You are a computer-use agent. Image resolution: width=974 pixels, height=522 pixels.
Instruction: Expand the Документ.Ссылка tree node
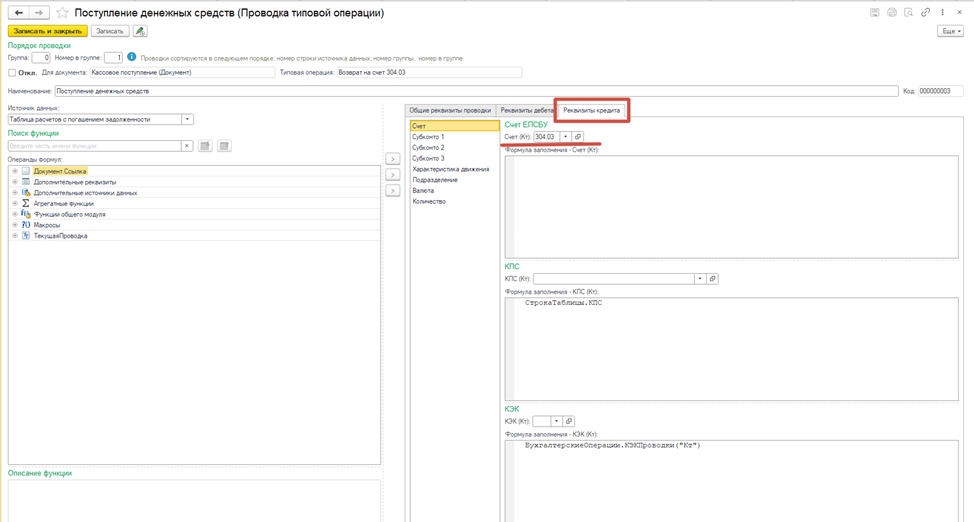tap(15, 171)
